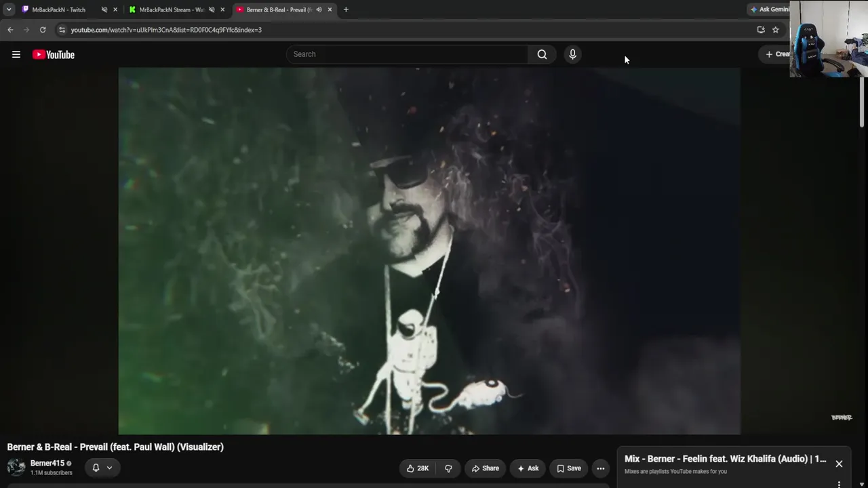The image size is (868, 488).
Task: Select the Berner & B-Real YouTube tab
Action: tap(278, 9)
